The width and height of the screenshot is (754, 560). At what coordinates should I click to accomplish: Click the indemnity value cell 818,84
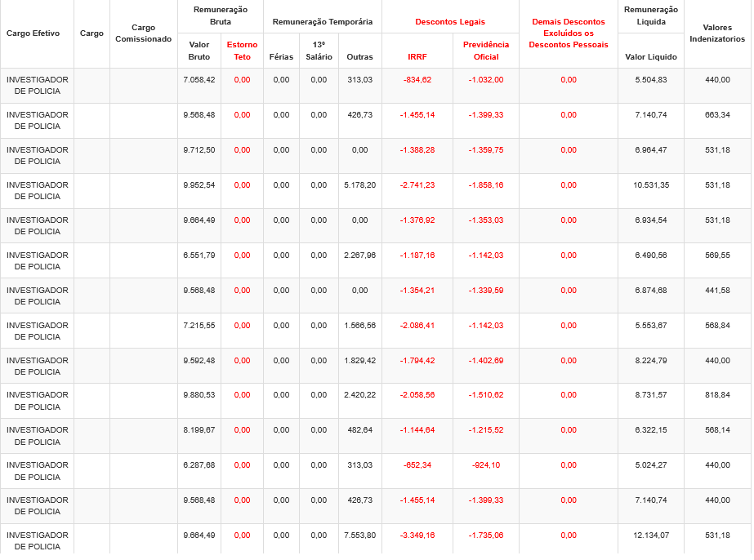[717, 395]
